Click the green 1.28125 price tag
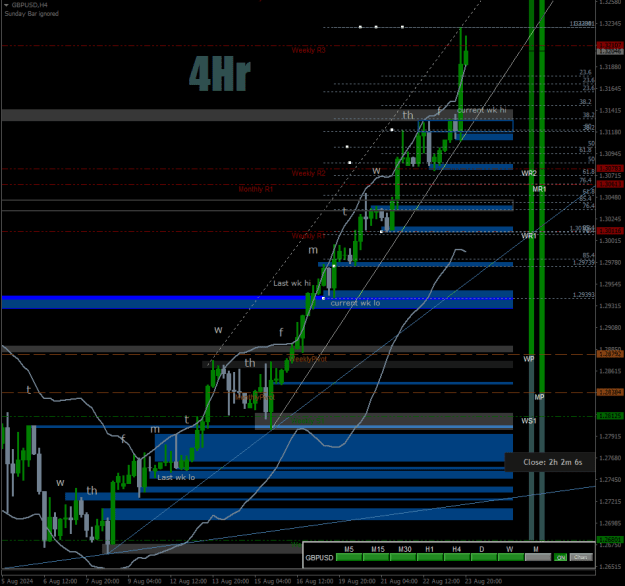 (x=610, y=416)
